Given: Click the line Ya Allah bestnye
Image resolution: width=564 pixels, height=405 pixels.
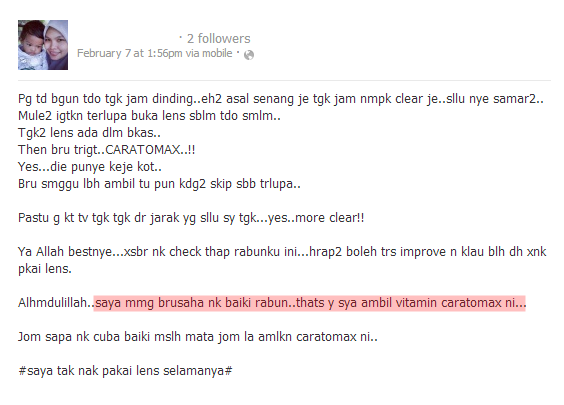Looking at the screenshot, I should [282, 252].
